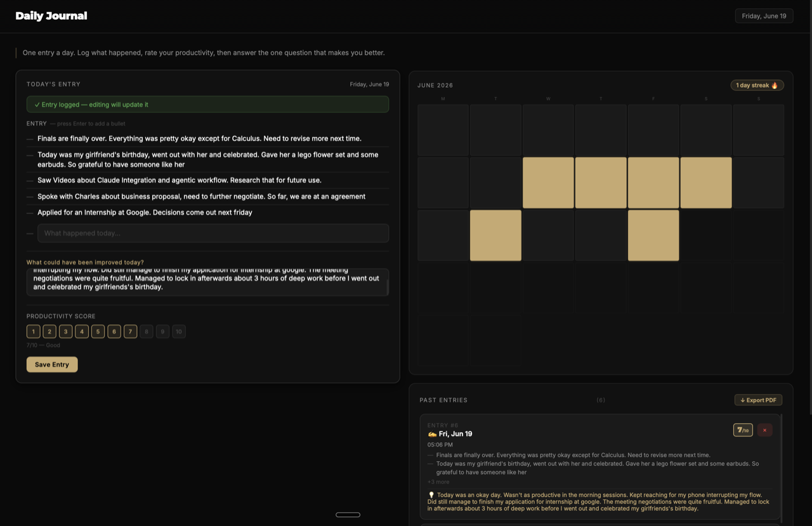The height and width of the screenshot is (526, 812).
Task: Click the 'Fri, Jun 19' past entry title
Action: [x=455, y=434]
